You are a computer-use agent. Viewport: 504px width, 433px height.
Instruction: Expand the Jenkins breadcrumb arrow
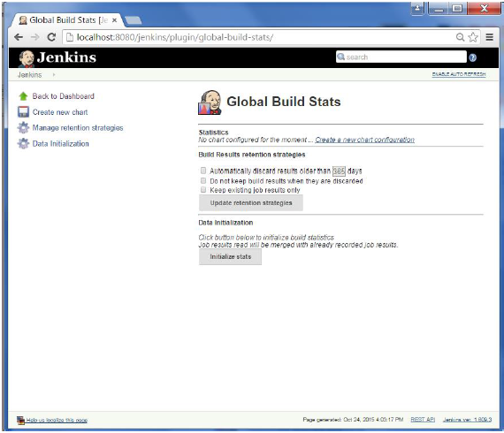(54, 74)
